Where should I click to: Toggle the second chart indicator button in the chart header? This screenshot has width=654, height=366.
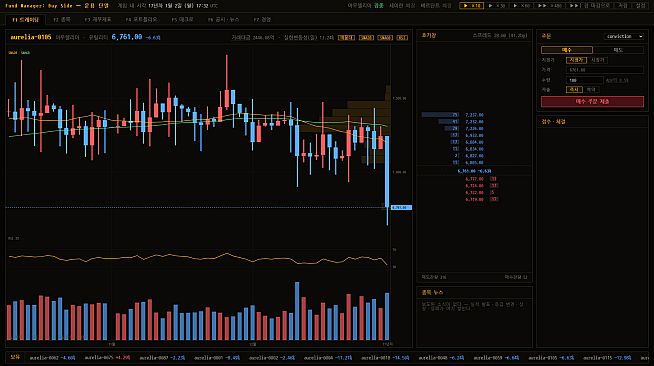click(366, 38)
